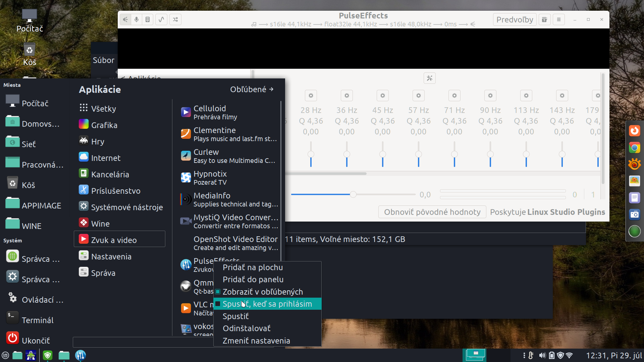Open the PulseEffects hamburger menu
The height and width of the screenshot is (362, 644).
[558, 19]
